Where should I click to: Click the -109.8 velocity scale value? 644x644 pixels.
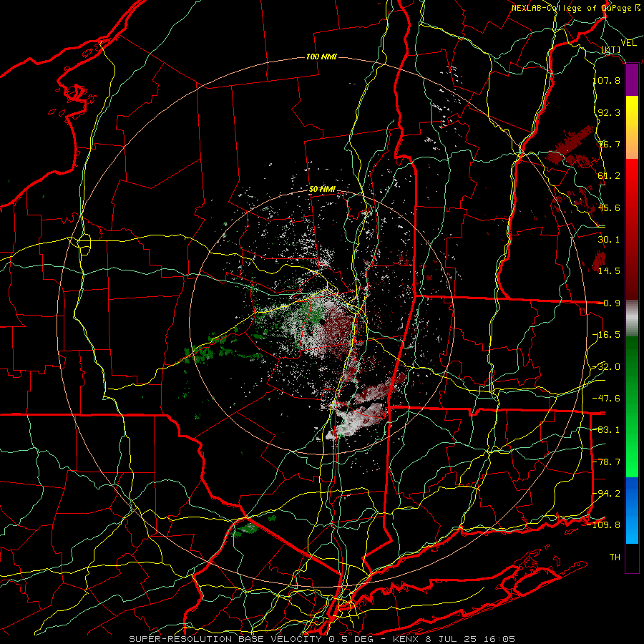tap(604, 525)
